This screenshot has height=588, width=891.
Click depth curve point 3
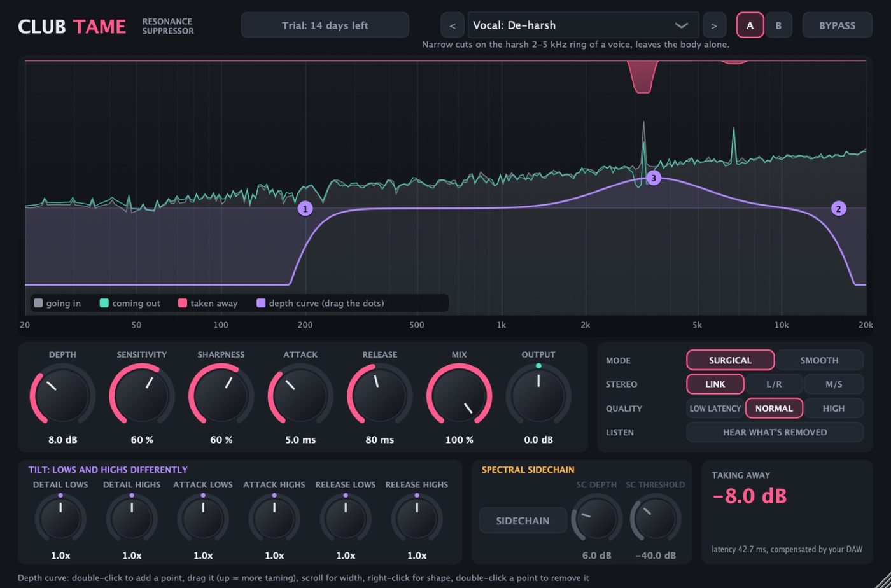pyautogui.click(x=652, y=178)
